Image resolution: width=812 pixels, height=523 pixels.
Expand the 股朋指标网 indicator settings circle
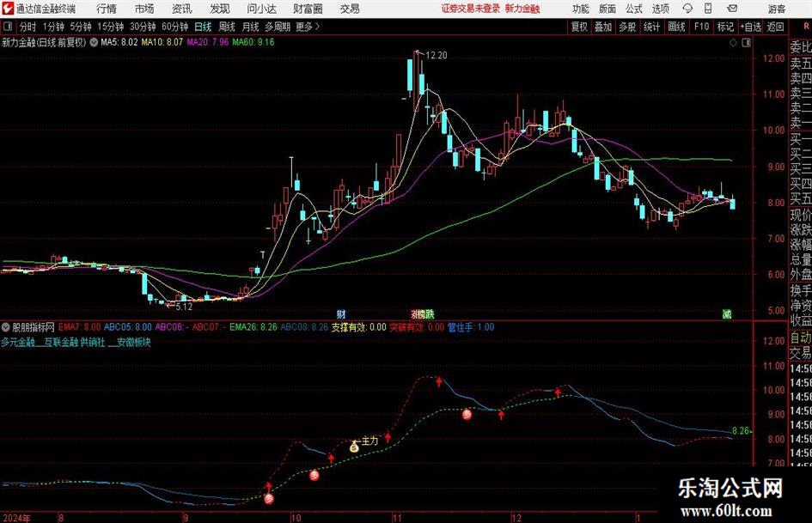coord(6,327)
